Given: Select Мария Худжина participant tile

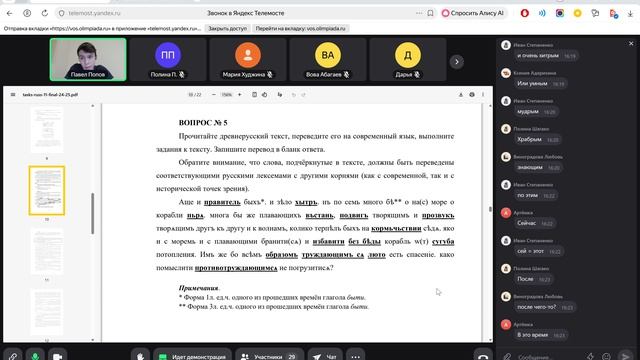Looking at the screenshot, I should [248, 60].
